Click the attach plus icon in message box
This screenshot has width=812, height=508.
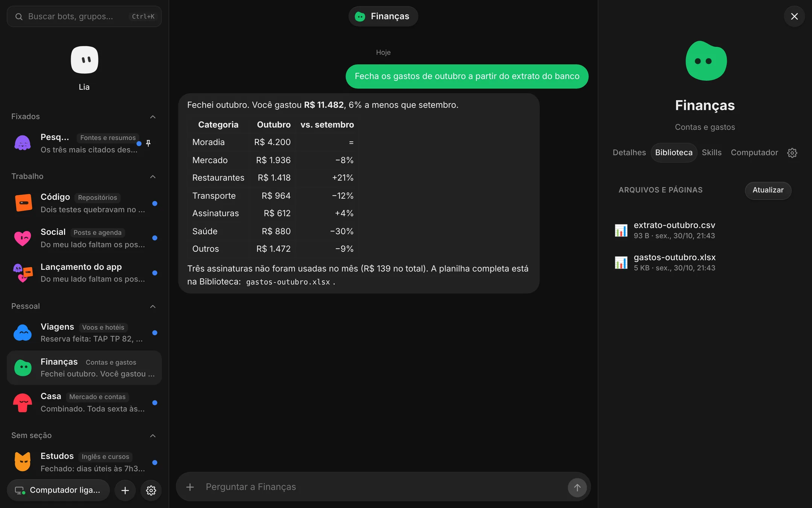[190, 487]
